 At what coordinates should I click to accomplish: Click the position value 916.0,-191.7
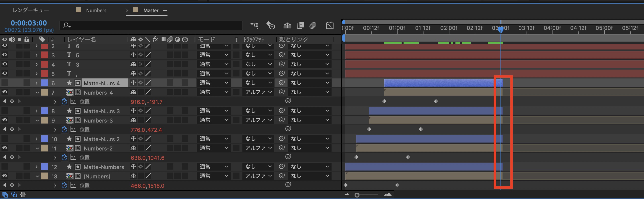coord(146,102)
